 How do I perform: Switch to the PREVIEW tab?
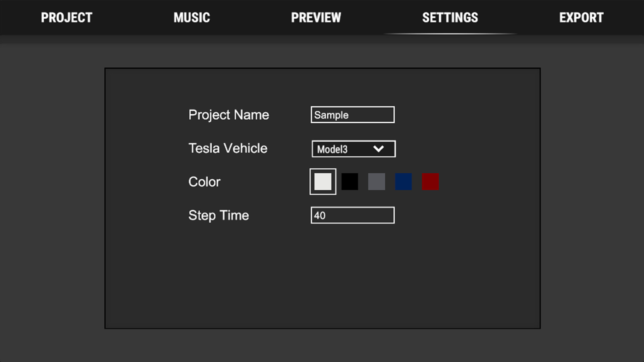pos(316,17)
